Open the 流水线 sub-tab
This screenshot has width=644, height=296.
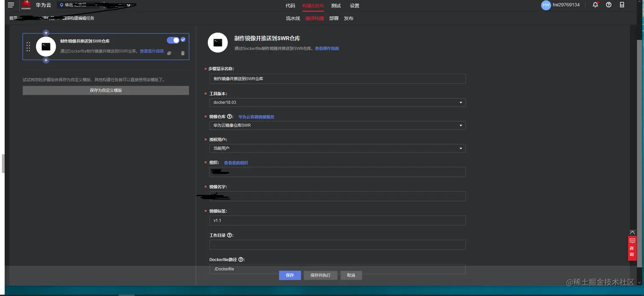293,18
